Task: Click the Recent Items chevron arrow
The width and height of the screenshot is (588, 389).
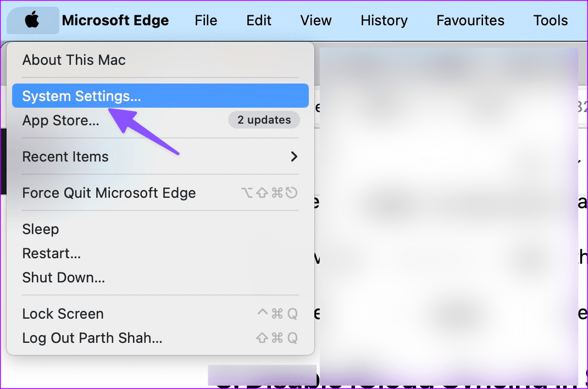Action: tap(294, 157)
